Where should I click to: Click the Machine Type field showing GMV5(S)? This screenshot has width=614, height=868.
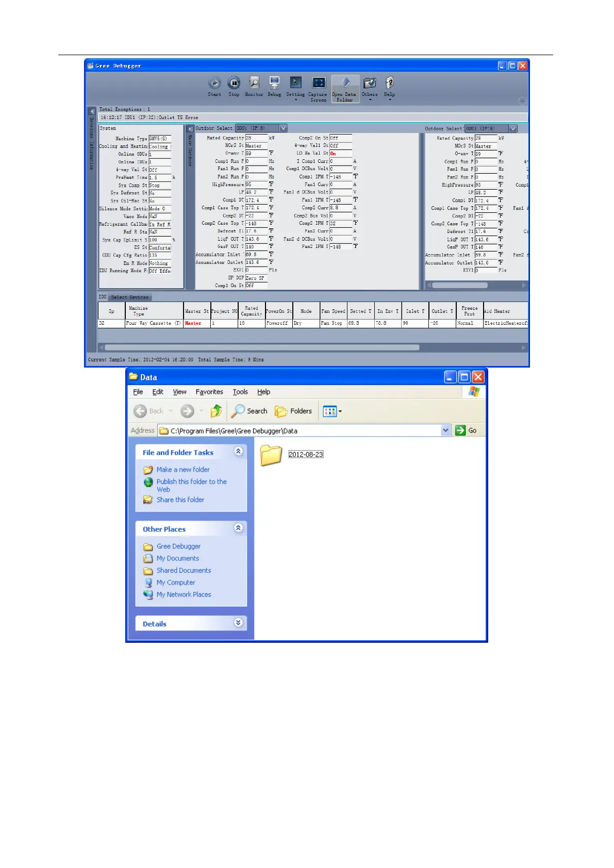pyautogui.click(x=160, y=139)
